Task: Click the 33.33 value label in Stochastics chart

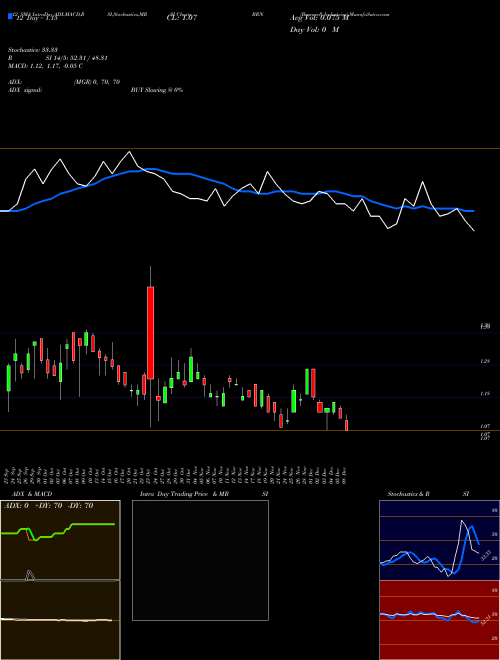Action: coord(484,555)
